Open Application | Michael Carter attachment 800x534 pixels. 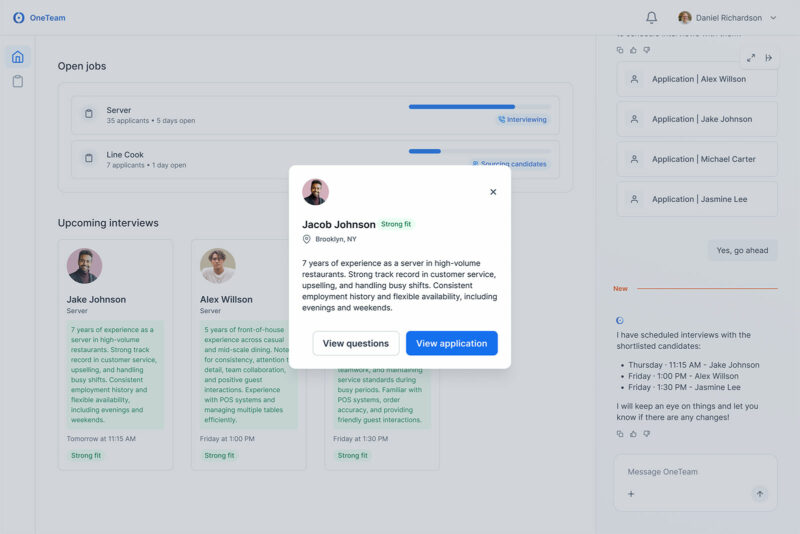coord(697,159)
